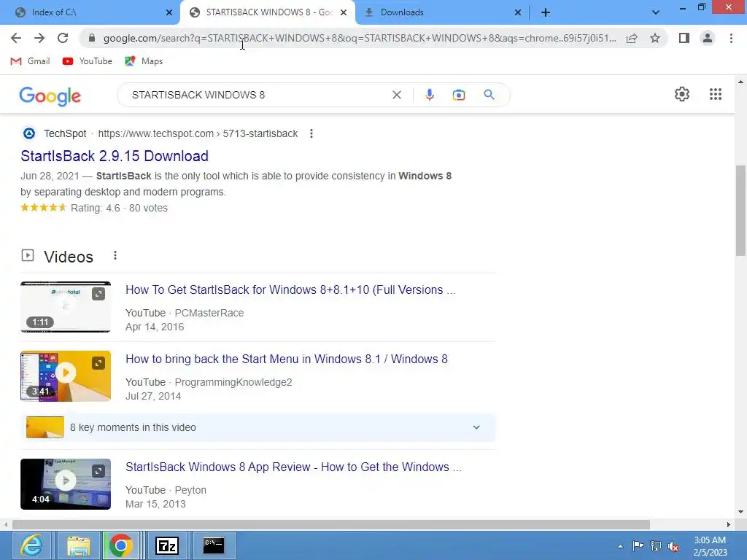This screenshot has height=560, width=747.
Task: Switch to the Downloads tab
Action: coord(442,12)
